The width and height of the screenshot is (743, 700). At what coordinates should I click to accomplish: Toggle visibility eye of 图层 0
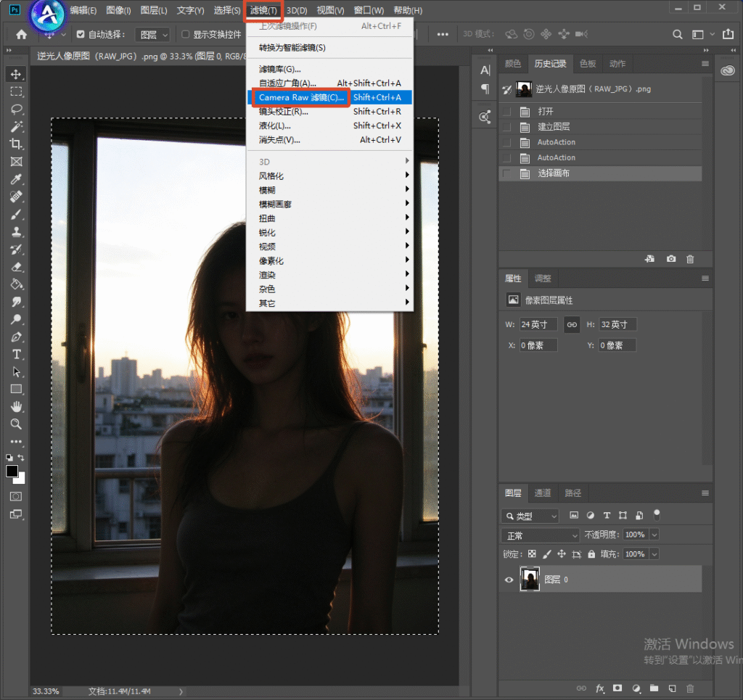pyautogui.click(x=509, y=580)
